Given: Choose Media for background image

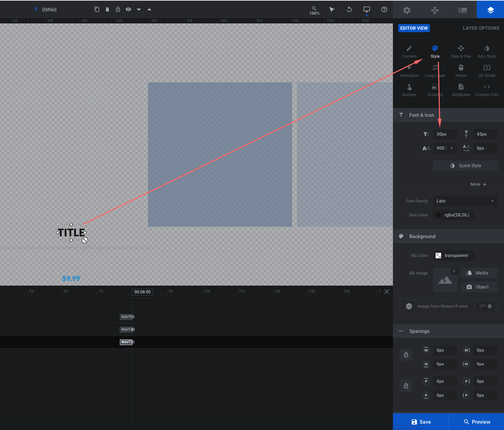Looking at the screenshot, I should point(479,273).
